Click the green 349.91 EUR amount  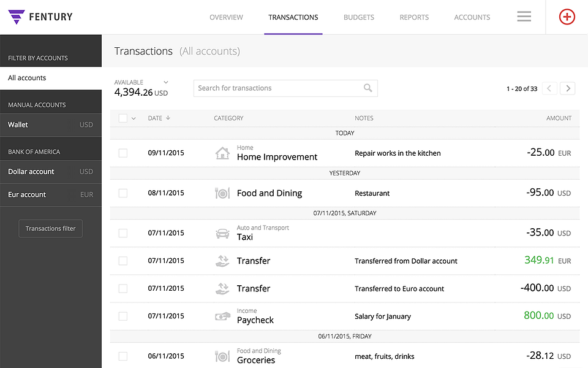coord(548,260)
